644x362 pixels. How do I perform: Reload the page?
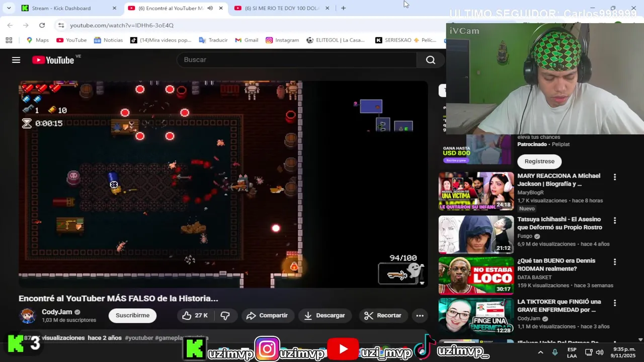(42, 25)
